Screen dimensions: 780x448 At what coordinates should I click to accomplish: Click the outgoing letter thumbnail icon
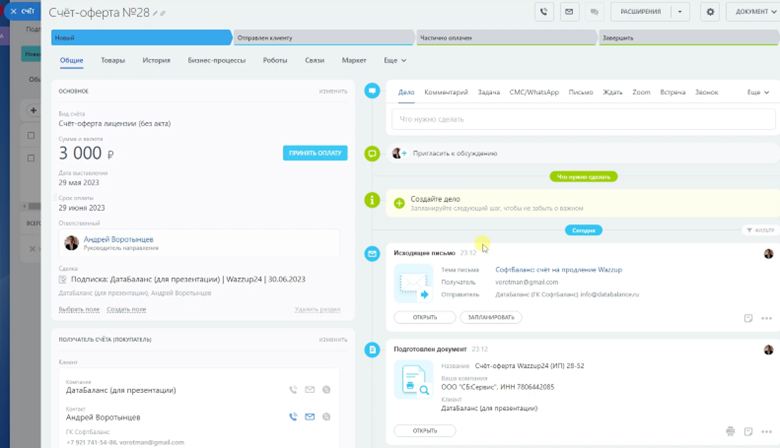pos(413,283)
